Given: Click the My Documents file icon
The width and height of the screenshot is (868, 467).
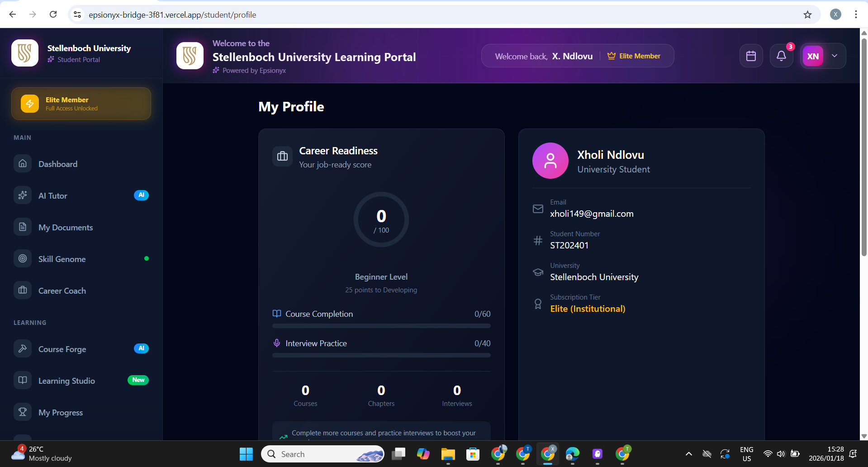Looking at the screenshot, I should (23, 227).
